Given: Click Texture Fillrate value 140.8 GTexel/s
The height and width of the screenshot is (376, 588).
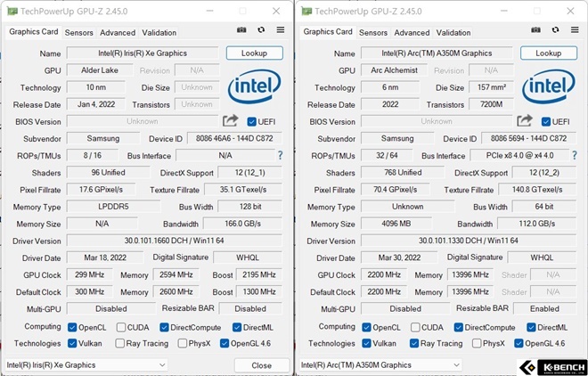Looking at the screenshot, I should pos(537,190).
